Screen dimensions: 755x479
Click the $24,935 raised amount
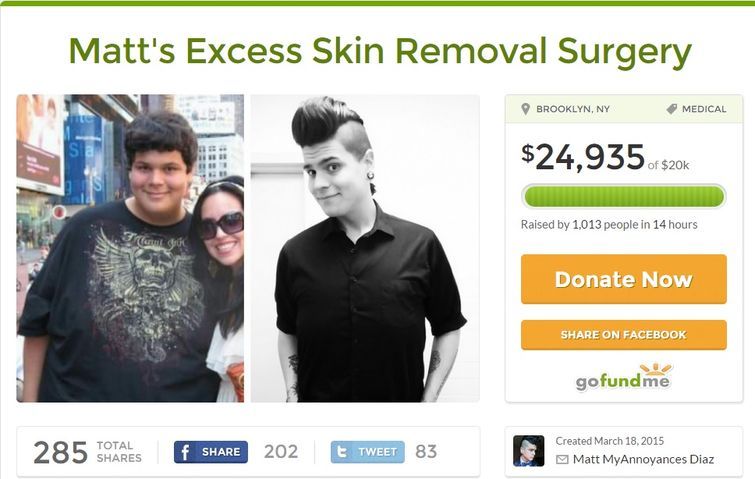pyautogui.click(x=583, y=156)
